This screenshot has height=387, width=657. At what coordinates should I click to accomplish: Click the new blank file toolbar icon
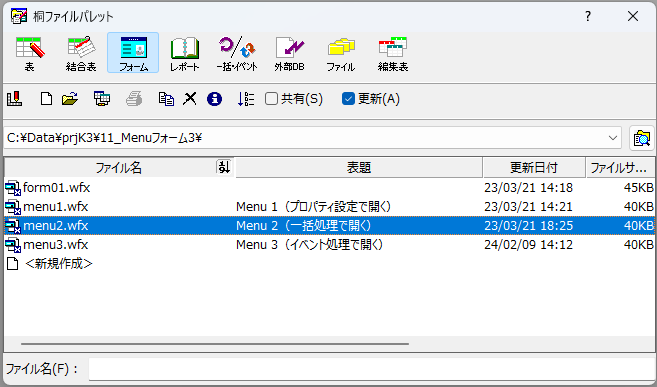click(x=46, y=99)
